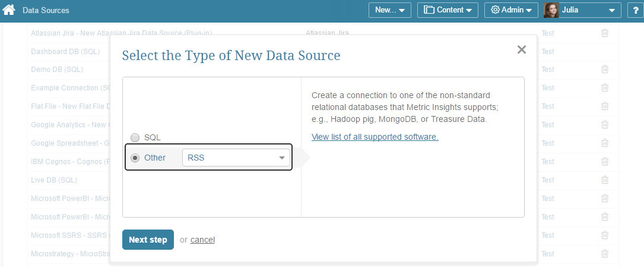
Task: Open the Microstrategy data source row
Action: pyautogui.click(x=70, y=253)
